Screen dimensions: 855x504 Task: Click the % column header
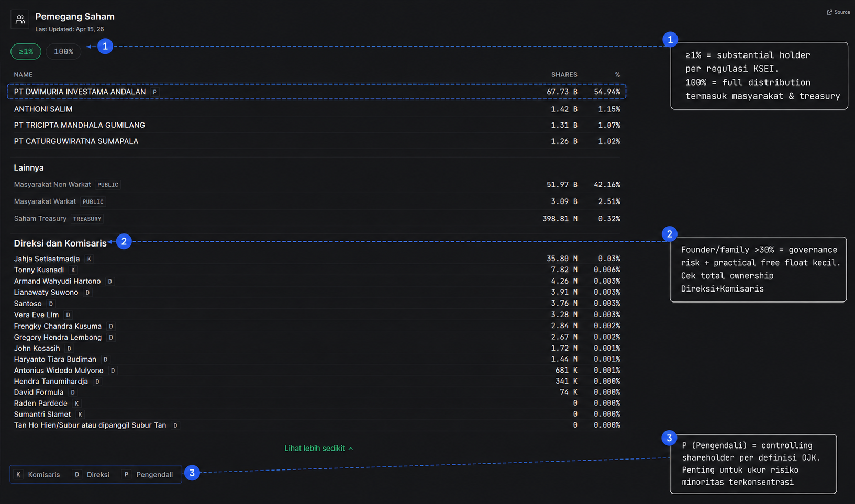click(617, 75)
